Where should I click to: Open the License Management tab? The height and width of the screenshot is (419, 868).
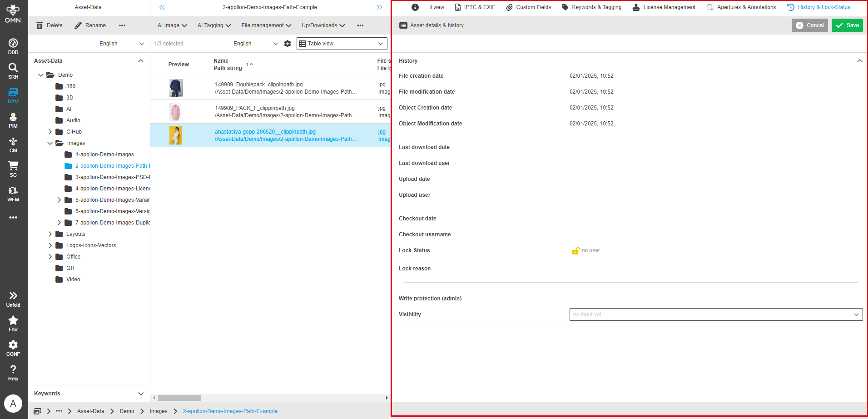point(664,7)
